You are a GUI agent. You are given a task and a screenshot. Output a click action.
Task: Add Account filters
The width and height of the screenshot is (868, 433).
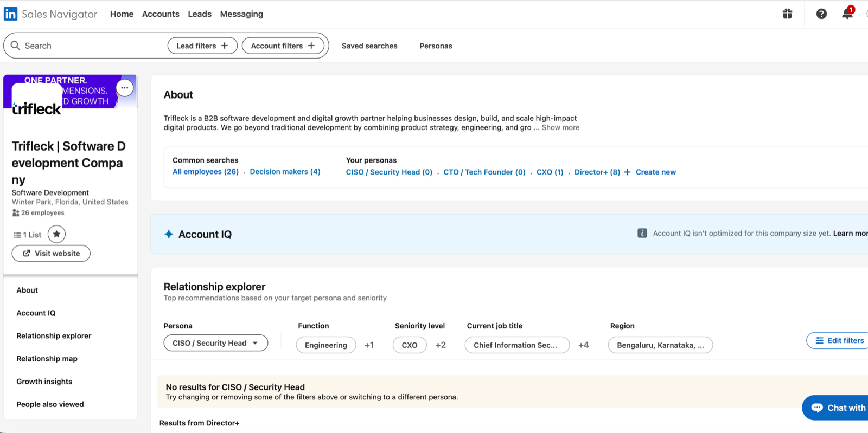point(283,46)
